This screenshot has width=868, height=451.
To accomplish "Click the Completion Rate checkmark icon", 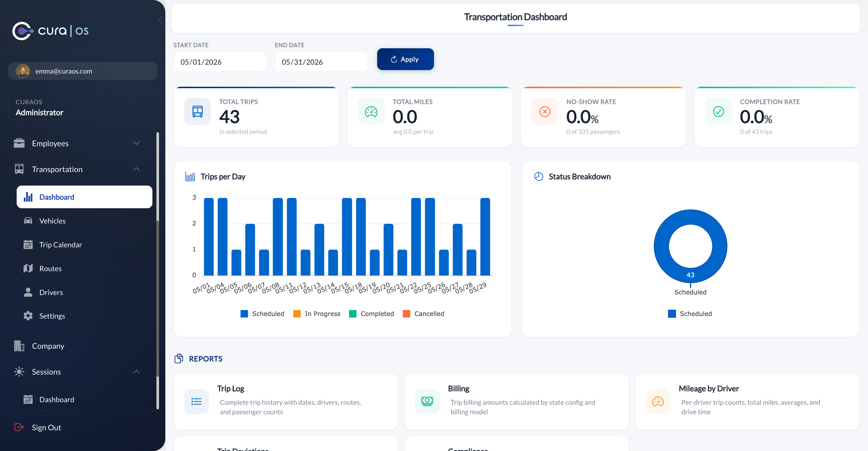I will 718,111.
